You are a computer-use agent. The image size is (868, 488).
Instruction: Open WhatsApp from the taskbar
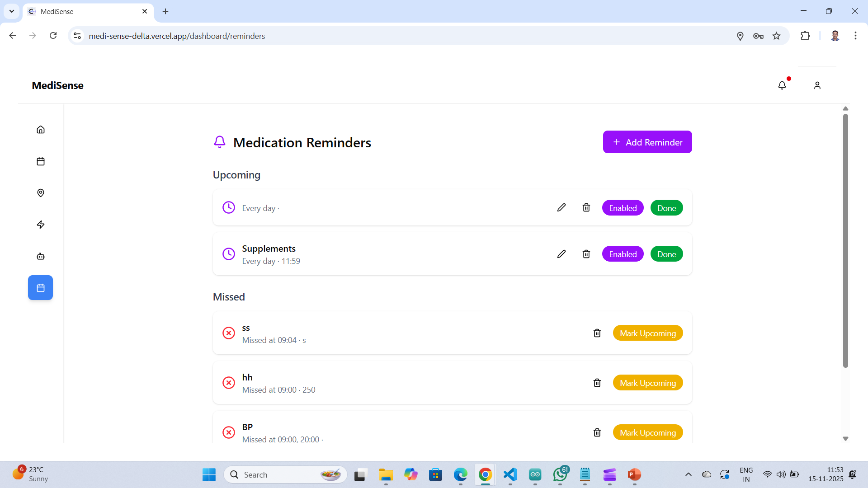pyautogui.click(x=560, y=475)
